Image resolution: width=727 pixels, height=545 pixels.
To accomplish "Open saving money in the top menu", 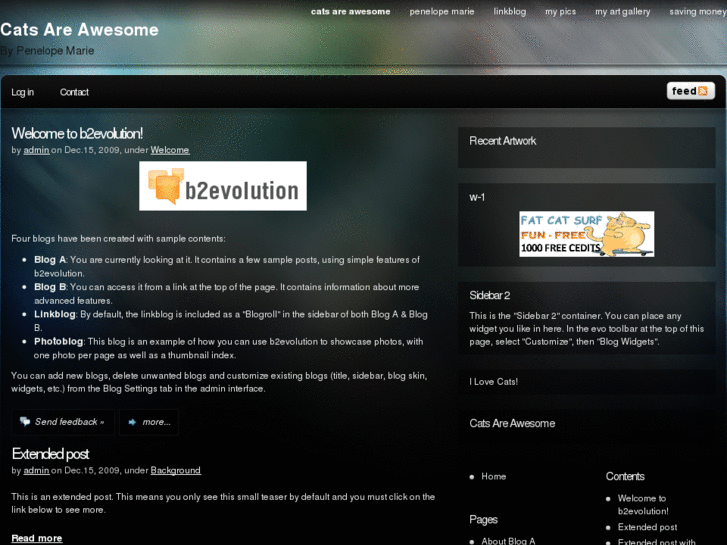I will pos(698,12).
